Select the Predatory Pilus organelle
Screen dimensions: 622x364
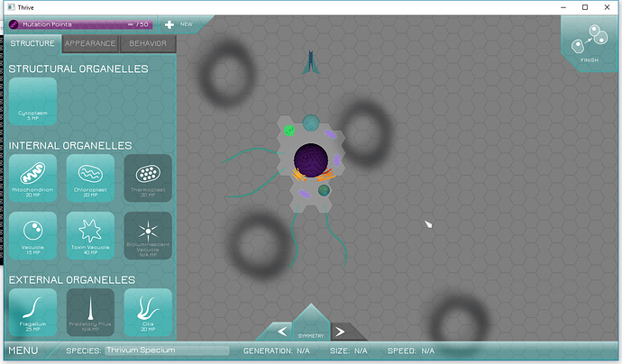90,310
